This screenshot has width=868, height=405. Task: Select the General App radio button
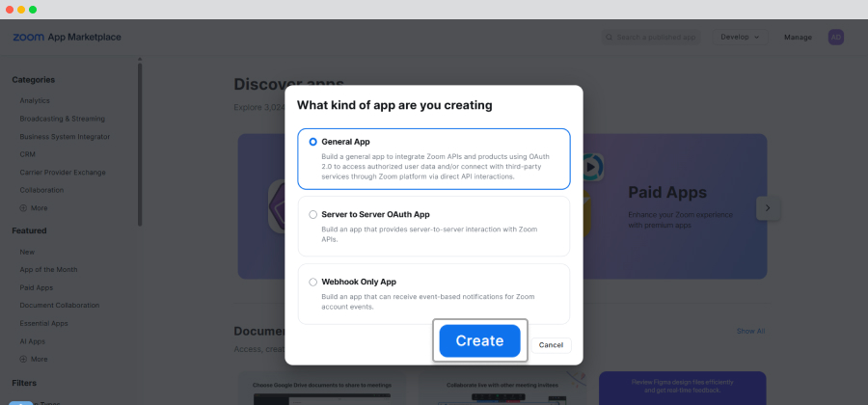(x=312, y=142)
